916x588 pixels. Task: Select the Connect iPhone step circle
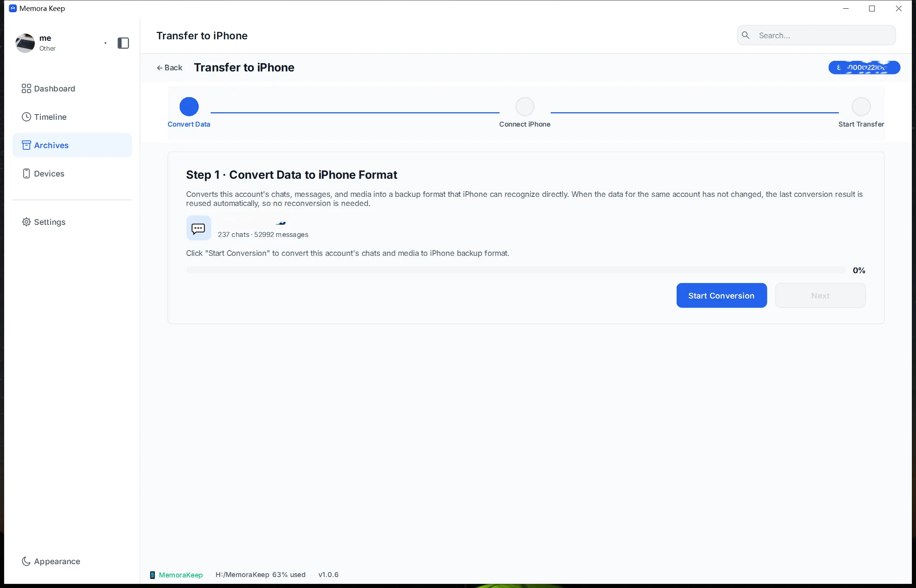click(x=525, y=107)
